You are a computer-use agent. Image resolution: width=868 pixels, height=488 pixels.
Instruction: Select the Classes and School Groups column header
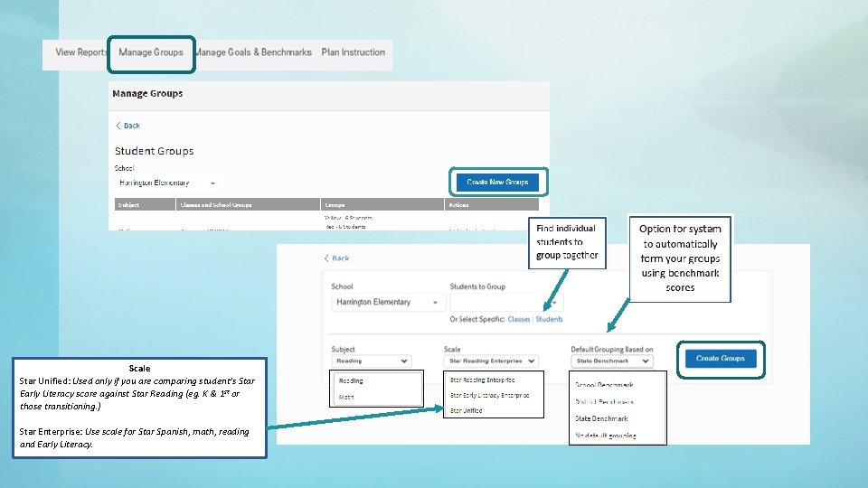248,205
